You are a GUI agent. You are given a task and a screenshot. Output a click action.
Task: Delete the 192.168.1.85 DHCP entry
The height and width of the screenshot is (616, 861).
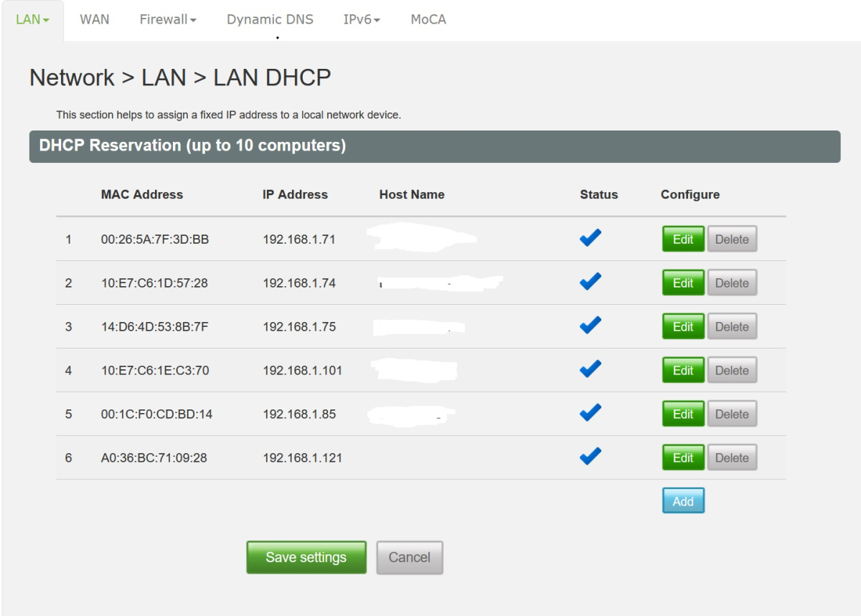(x=732, y=413)
